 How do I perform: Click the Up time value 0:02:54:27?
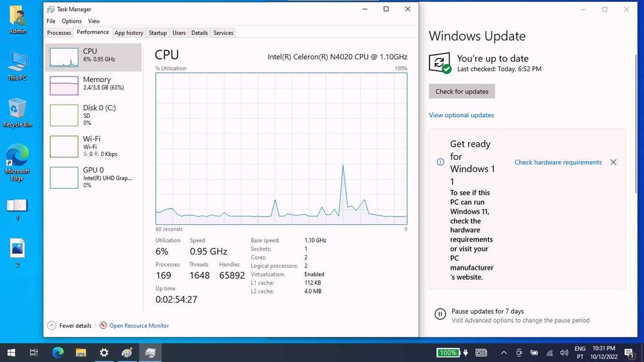(x=176, y=300)
